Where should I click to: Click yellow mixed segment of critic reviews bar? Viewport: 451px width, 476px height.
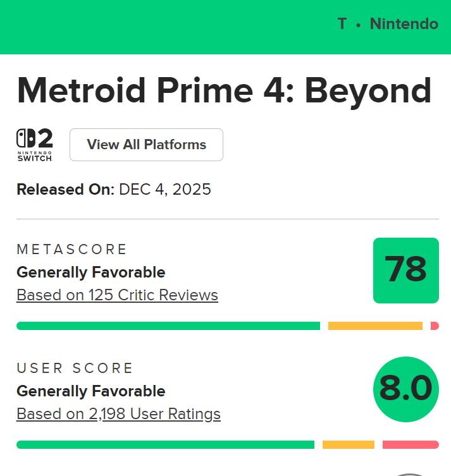coord(375,326)
